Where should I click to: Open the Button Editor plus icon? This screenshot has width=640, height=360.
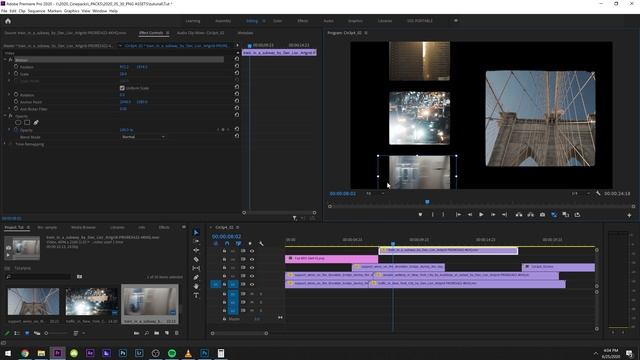tap(629, 215)
